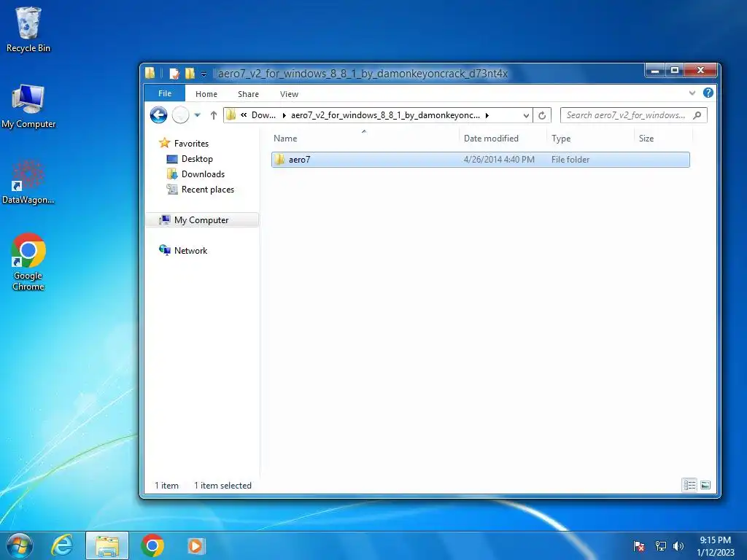
Task: Click the 4/26/2014 4:40 PM date cell
Action: [499, 160]
